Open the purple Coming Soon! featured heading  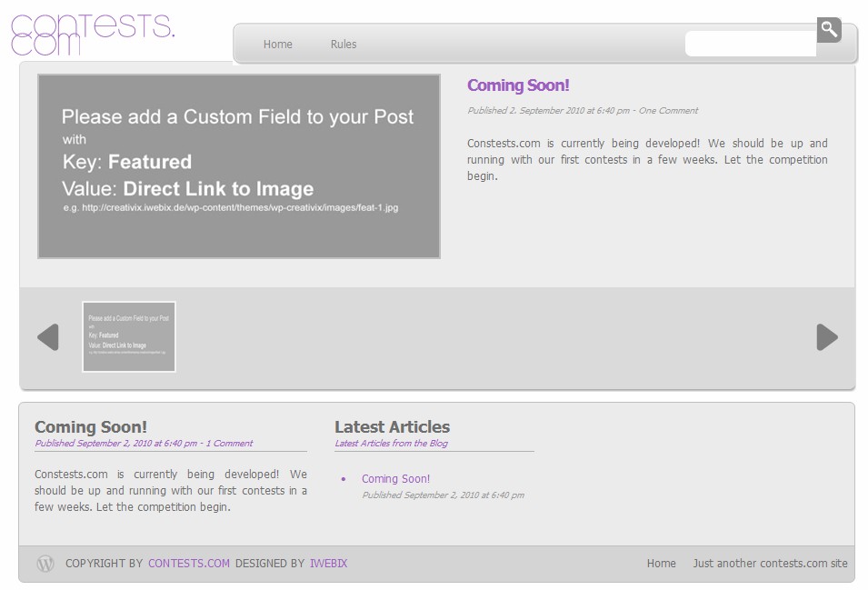(x=518, y=85)
